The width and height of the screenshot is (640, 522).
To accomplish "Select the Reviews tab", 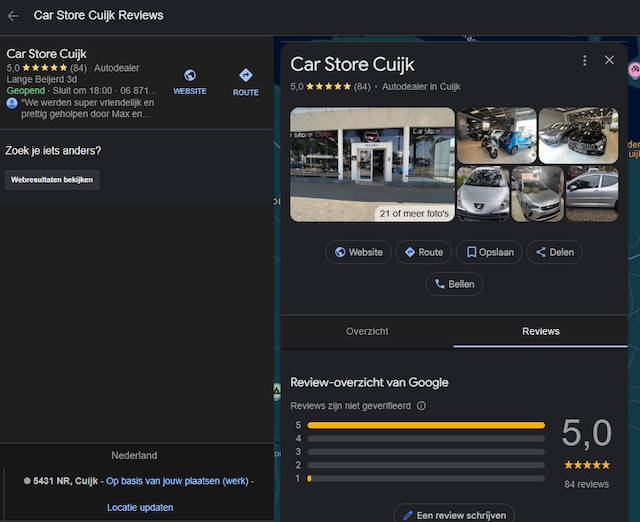I will click(540, 331).
